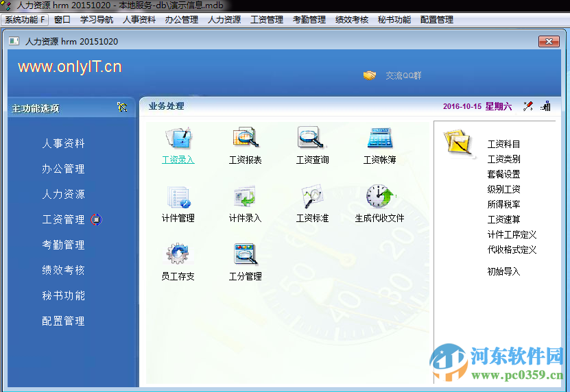Click the 生成代收文件 label
Image resolution: width=570 pixels, height=392 pixels.
coord(380,219)
